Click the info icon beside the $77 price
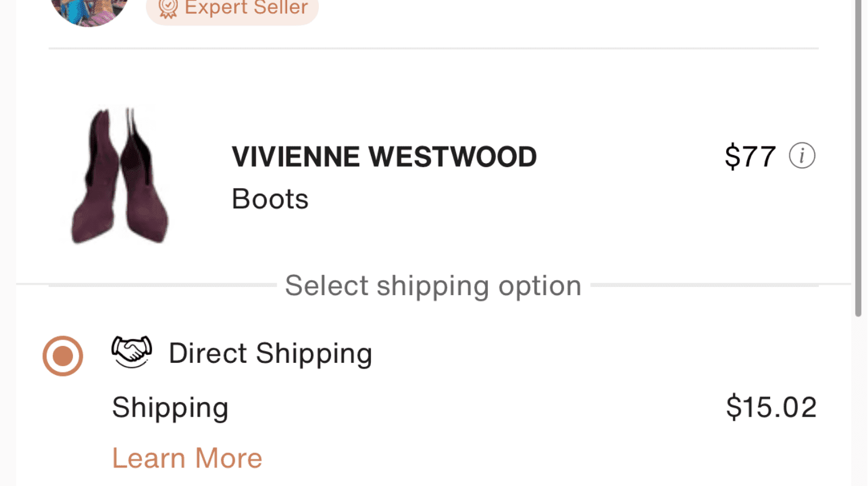This screenshot has height=486, width=868. tap(802, 156)
